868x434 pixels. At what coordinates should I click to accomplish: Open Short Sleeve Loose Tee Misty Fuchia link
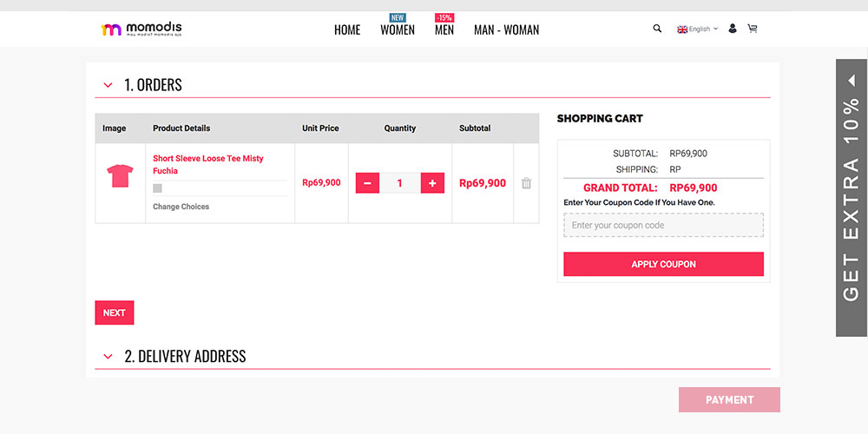click(x=208, y=164)
